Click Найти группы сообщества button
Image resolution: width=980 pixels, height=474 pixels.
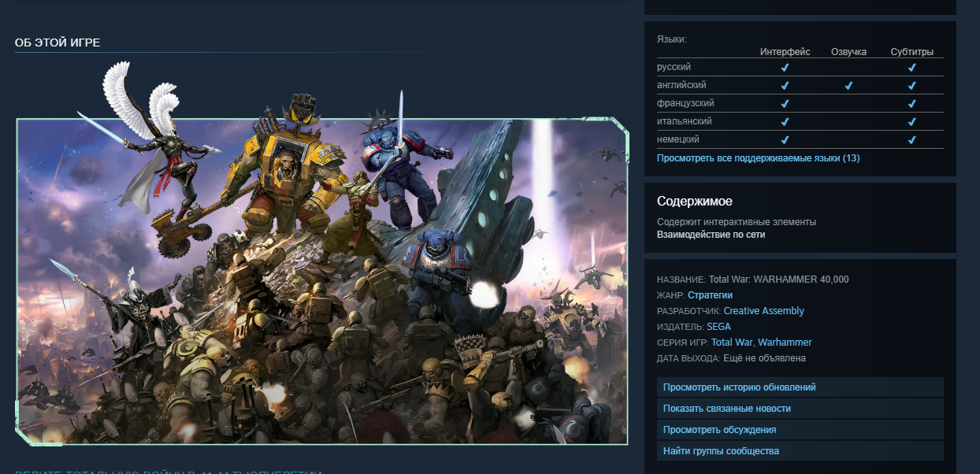pyautogui.click(x=800, y=451)
